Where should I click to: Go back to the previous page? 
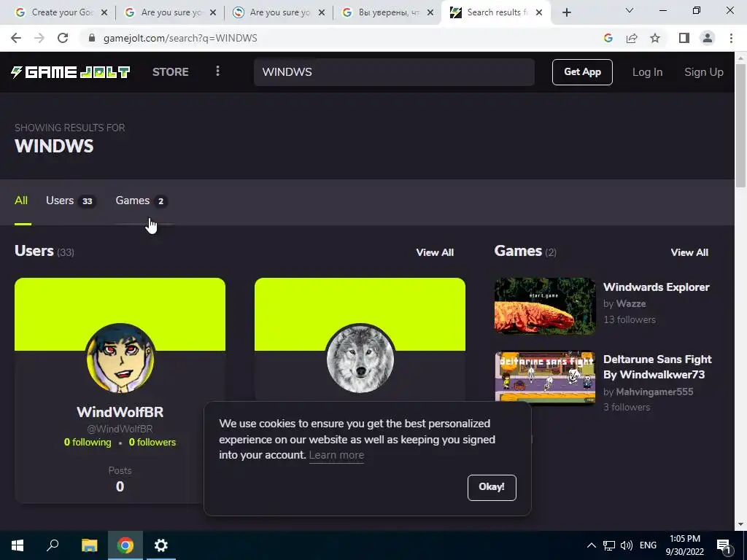(16, 38)
